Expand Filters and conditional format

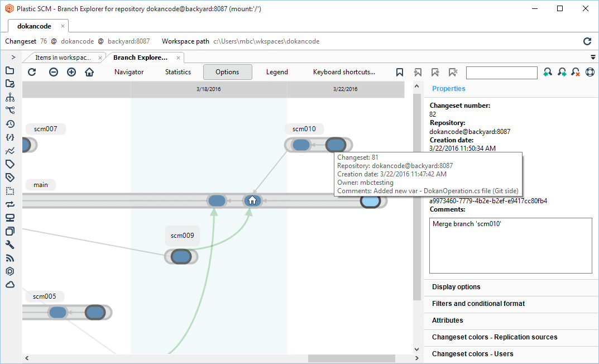pyautogui.click(x=478, y=304)
